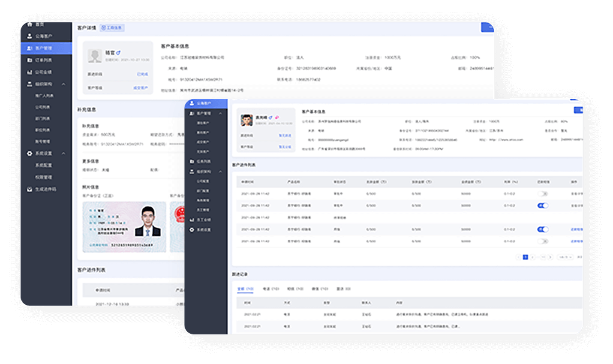Screen dimensions: 613x364
Task: Open 角色管理 in front window sidebar
Action: coord(203,200)
